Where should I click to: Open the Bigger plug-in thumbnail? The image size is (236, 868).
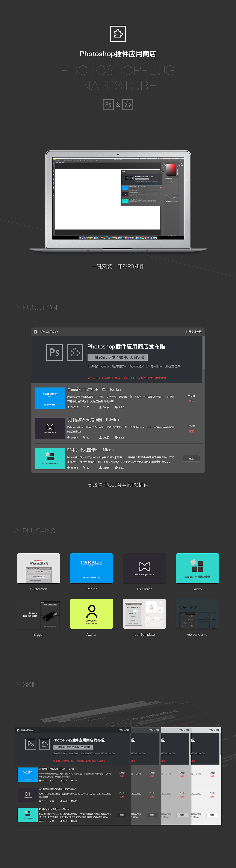tap(39, 614)
